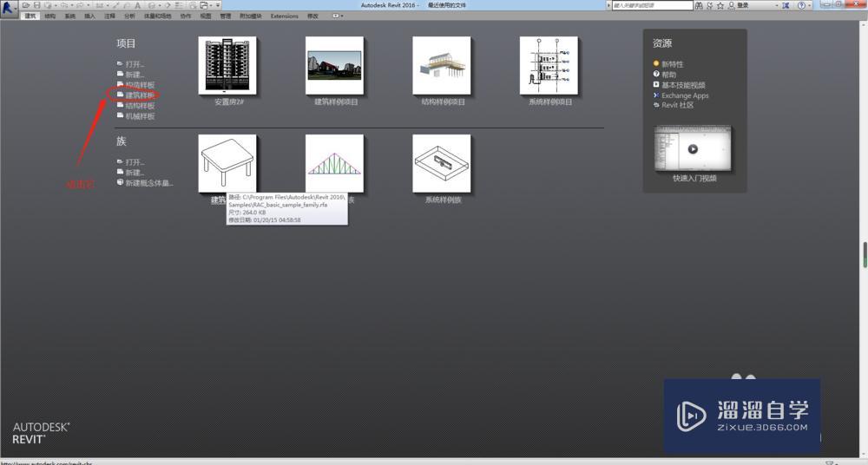Play the 快速入门视频 video thumbnail

(693, 148)
